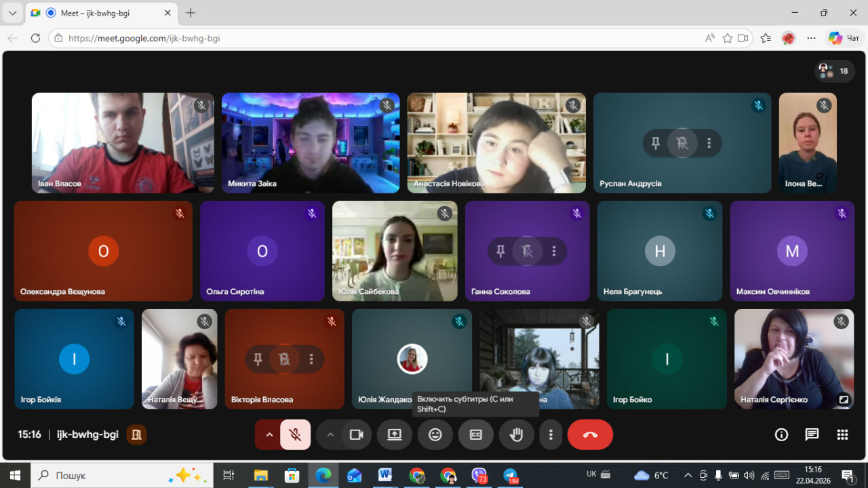The height and width of the screenshot is (488, 868).
Task: Open the emoji reactions button
Action: pos(435,434)
